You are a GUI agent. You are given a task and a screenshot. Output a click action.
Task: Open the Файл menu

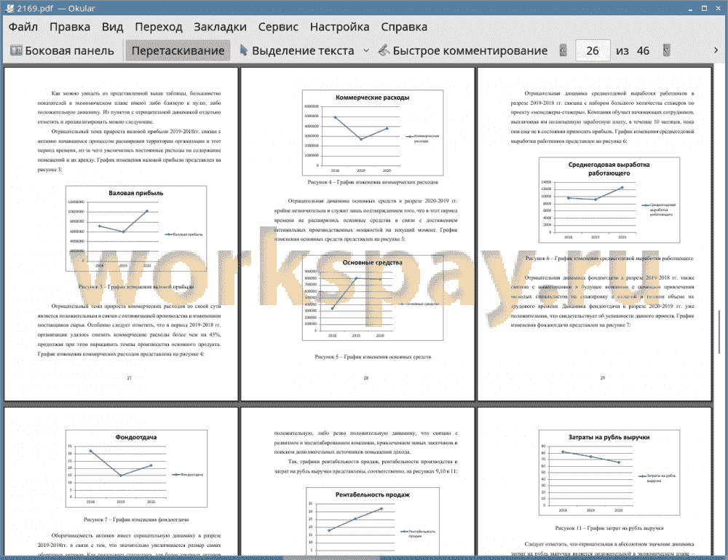[x=23, y=27]
